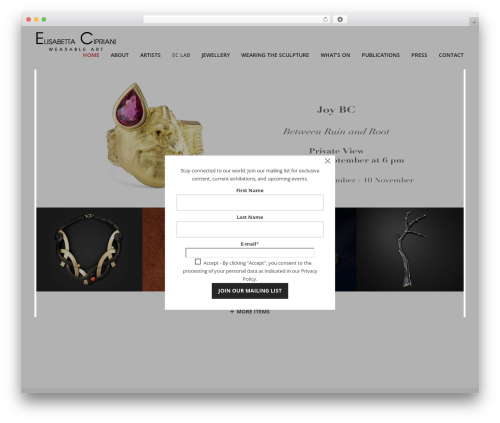Click the browser reload icon
This screenshot has height=423, width=500.
tap(325, 20)
